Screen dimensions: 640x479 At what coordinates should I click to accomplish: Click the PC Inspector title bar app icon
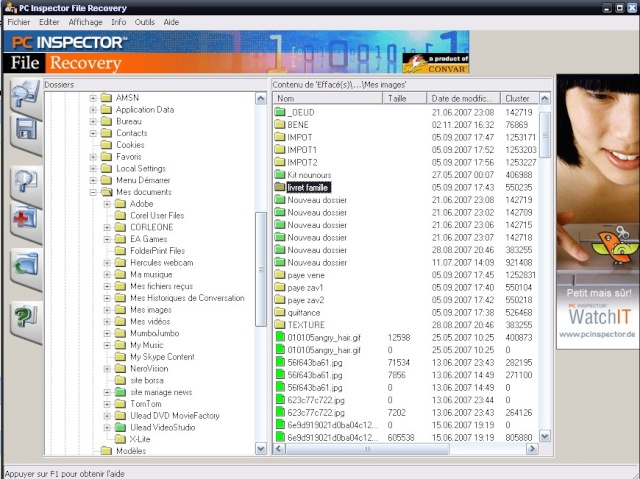[x=11, y=7]
